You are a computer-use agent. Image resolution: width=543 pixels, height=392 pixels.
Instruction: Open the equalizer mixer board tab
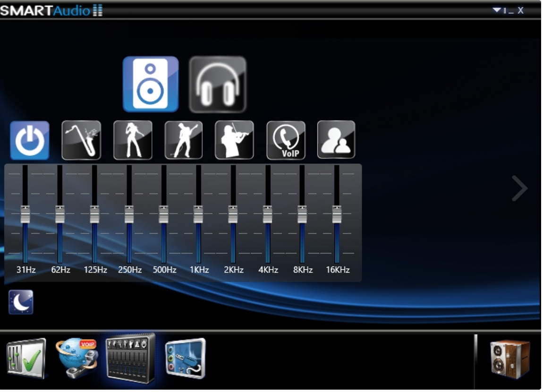pyautogui.click(x=131, y=358)
